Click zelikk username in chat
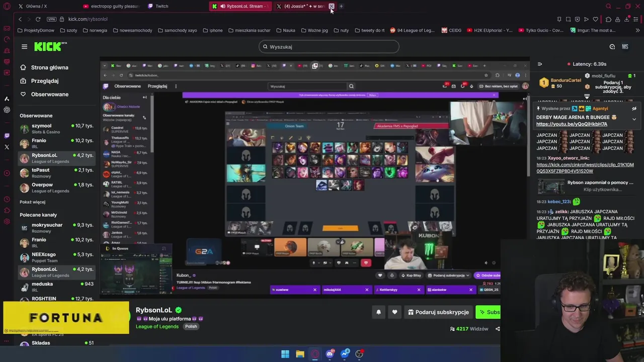 [x=561, y=212]
